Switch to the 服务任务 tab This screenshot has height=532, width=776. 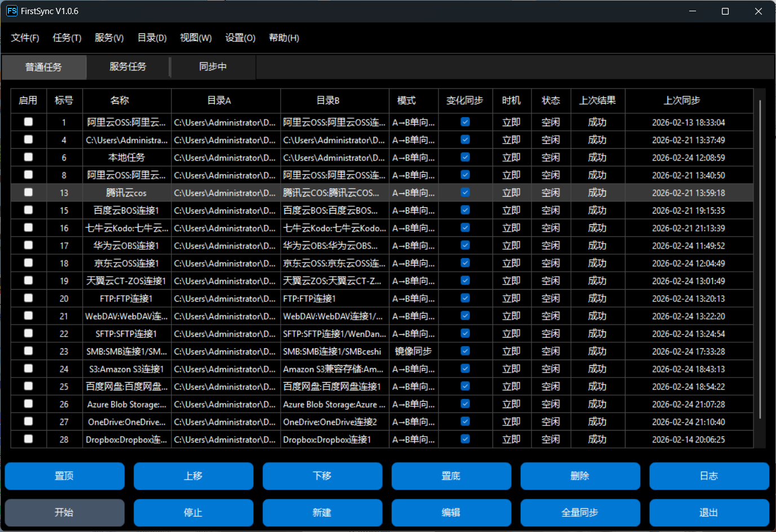128,66
